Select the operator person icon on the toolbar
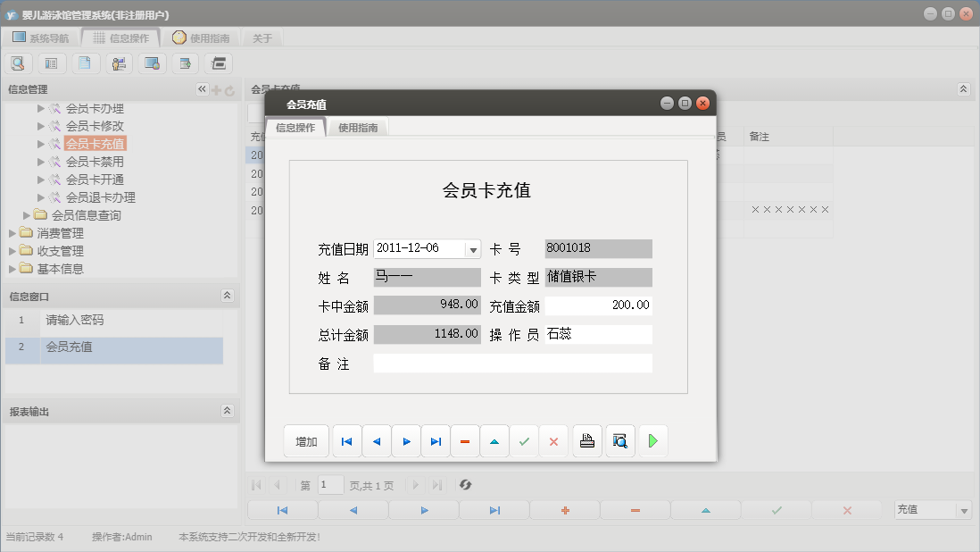Image resolution: width=980 pixels, height=552 pixels. (119, 63)
